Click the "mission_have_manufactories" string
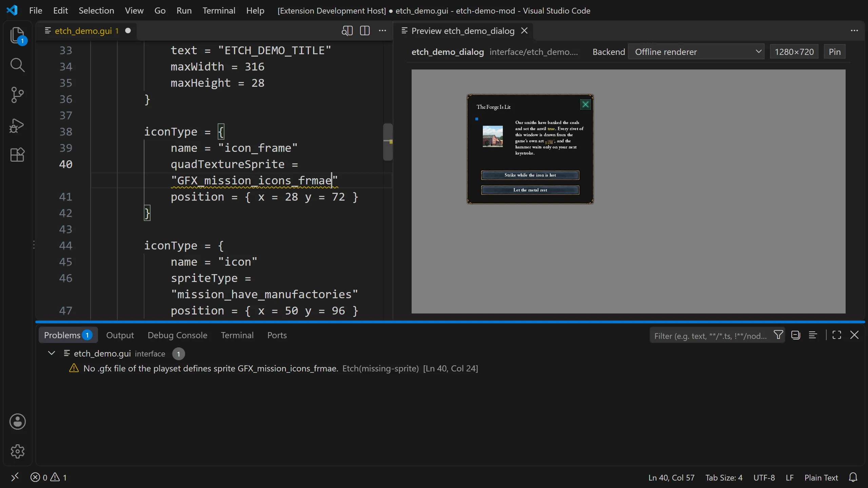868x488 pixels. point(264,294)
